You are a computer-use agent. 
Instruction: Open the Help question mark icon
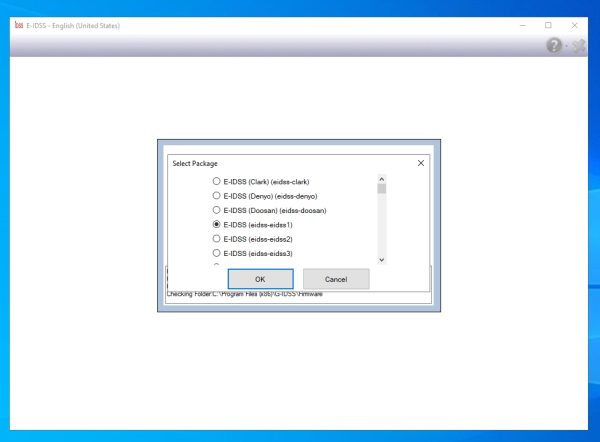point(554,46)
